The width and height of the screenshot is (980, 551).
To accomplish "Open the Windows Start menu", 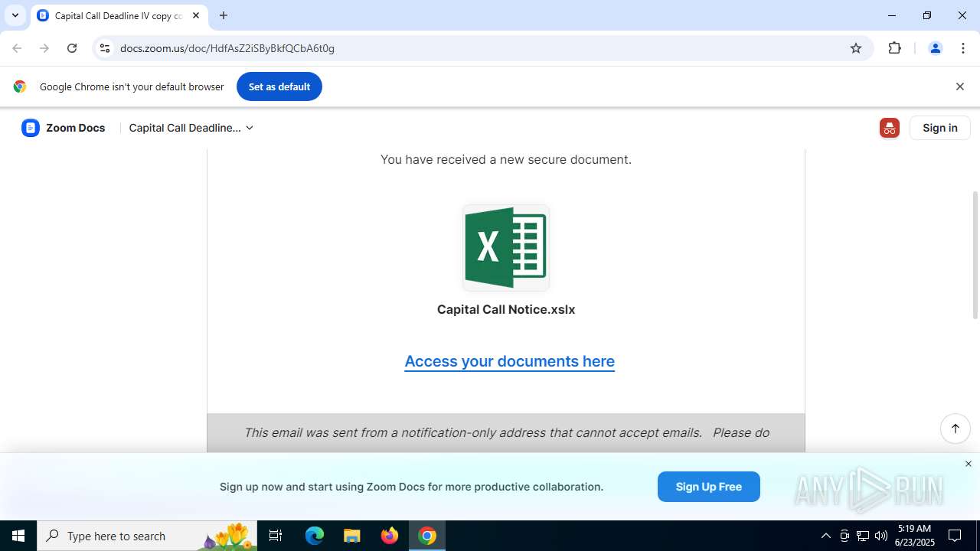I will 18,536.
